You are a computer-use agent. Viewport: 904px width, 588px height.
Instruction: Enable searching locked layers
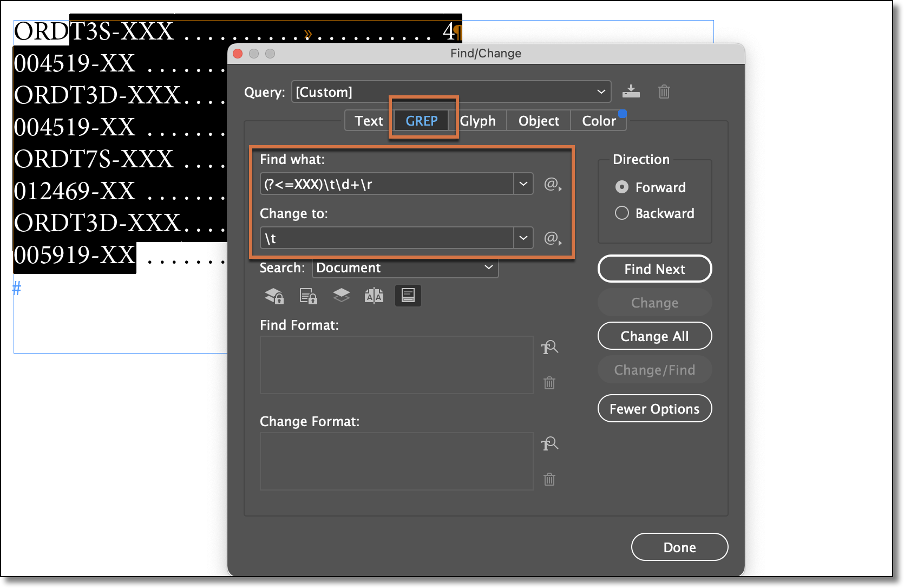[274, 296]
